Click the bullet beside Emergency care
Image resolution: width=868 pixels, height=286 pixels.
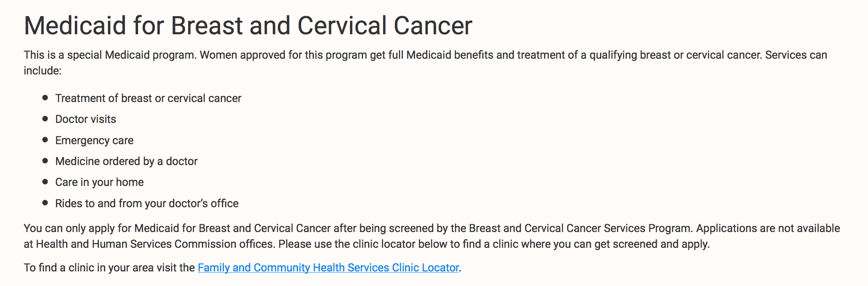(45, 139)
